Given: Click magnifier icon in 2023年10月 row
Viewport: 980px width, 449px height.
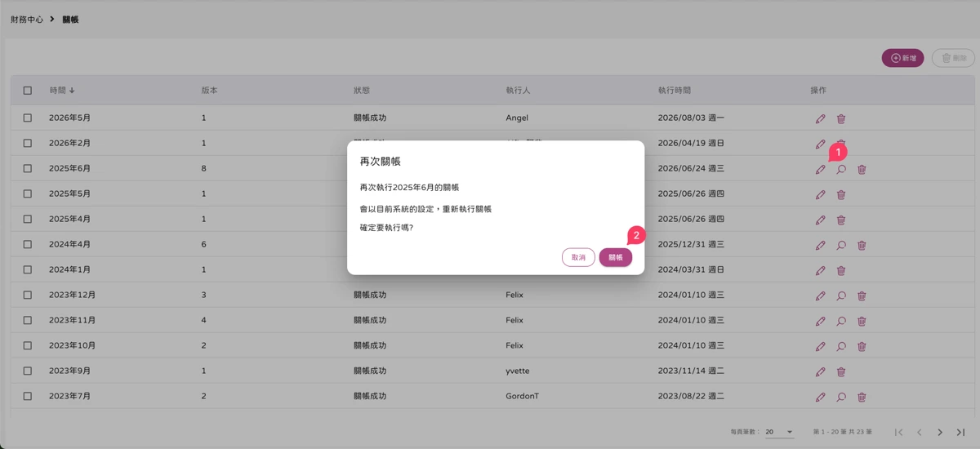Looking at the screenshot, I should [841, 346].
